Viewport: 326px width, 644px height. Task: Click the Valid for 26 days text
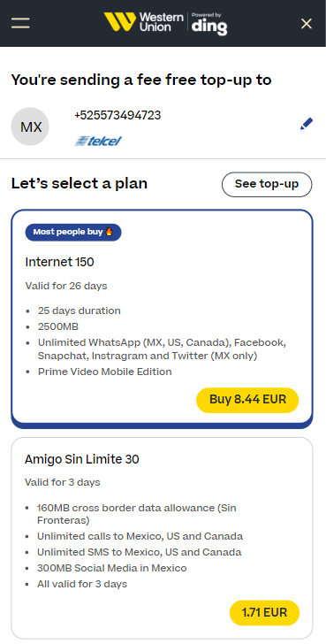[x=66, y=286]
